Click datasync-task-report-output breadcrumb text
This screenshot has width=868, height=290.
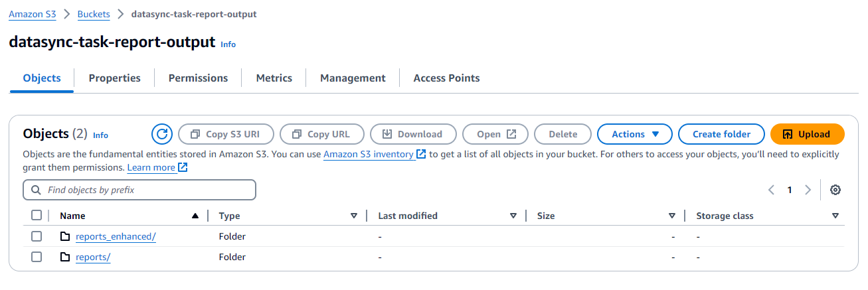(x=194, y=14)
